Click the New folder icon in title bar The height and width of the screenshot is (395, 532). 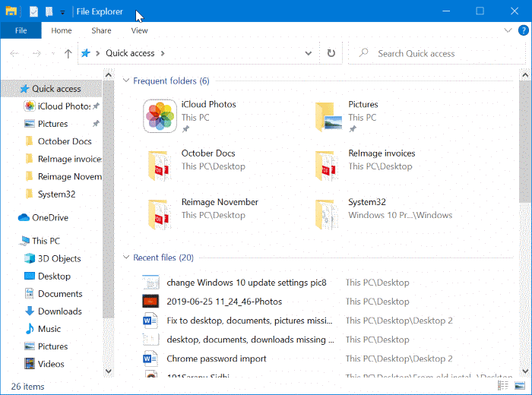(49, 11)
